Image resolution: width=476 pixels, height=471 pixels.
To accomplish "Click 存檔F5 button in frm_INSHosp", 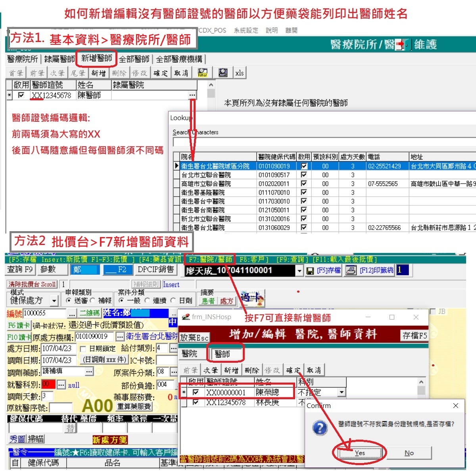I will (415, 335).
